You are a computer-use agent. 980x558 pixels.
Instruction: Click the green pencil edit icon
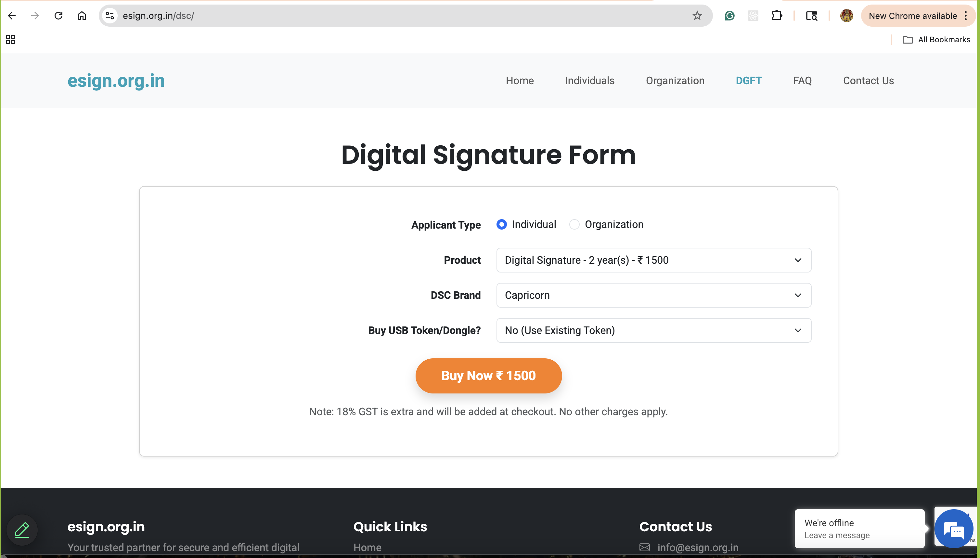pyautogui.click(x=22, y=530)
